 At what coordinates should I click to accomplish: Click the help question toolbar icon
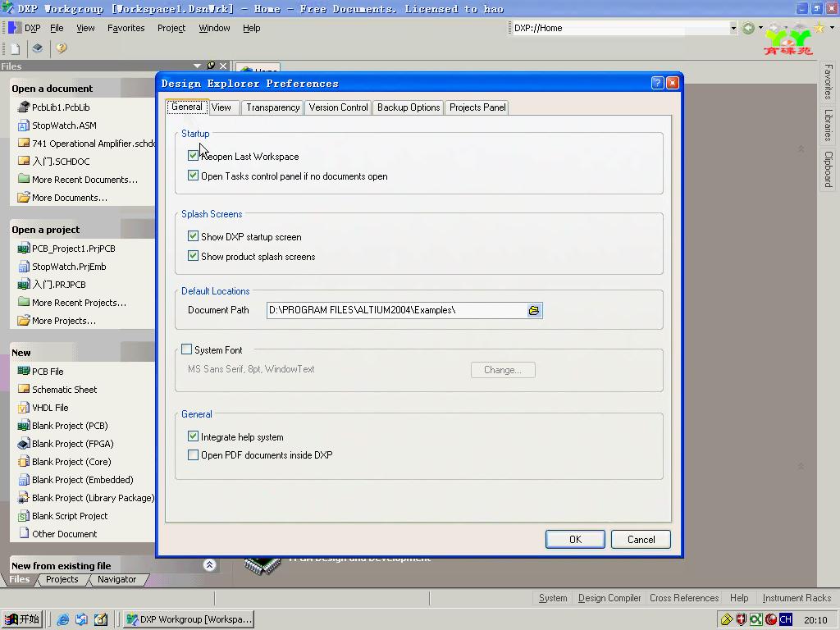tap(61, 48)
